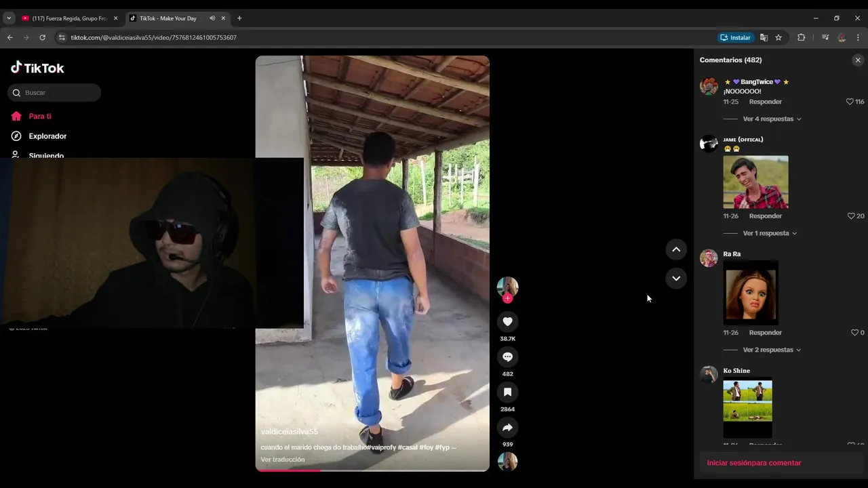Share the video using the arrow icon
Image resolution: width=868 pixels, height=488 pixels.
click(x=507, y=427)
